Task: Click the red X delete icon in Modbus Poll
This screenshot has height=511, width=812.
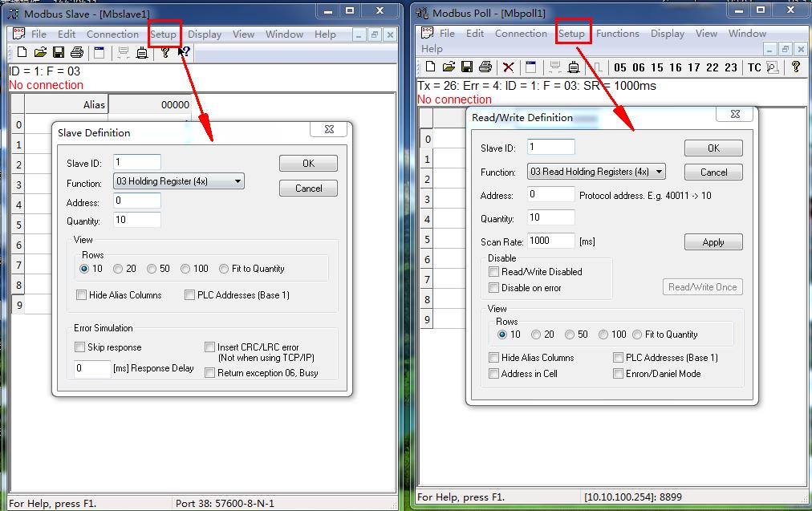Action: [509, 67]
